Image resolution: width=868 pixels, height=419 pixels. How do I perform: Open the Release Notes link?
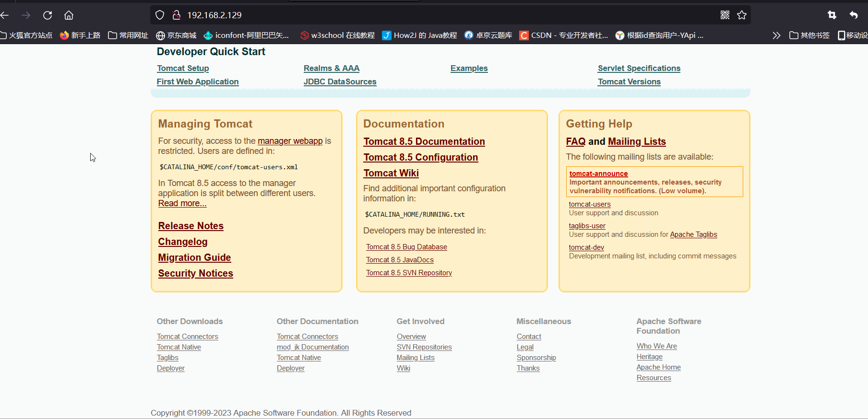191,226
